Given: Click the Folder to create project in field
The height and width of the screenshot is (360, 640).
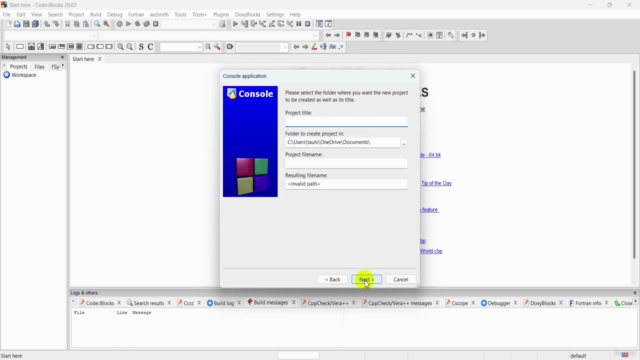Looking at the screenshot, I should click(x=342, y=142).
